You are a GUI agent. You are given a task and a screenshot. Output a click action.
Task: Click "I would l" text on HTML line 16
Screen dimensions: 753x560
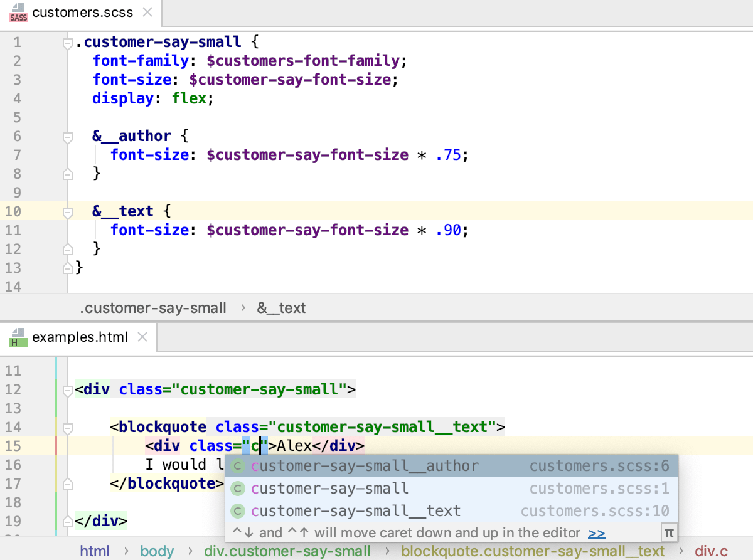184,465
